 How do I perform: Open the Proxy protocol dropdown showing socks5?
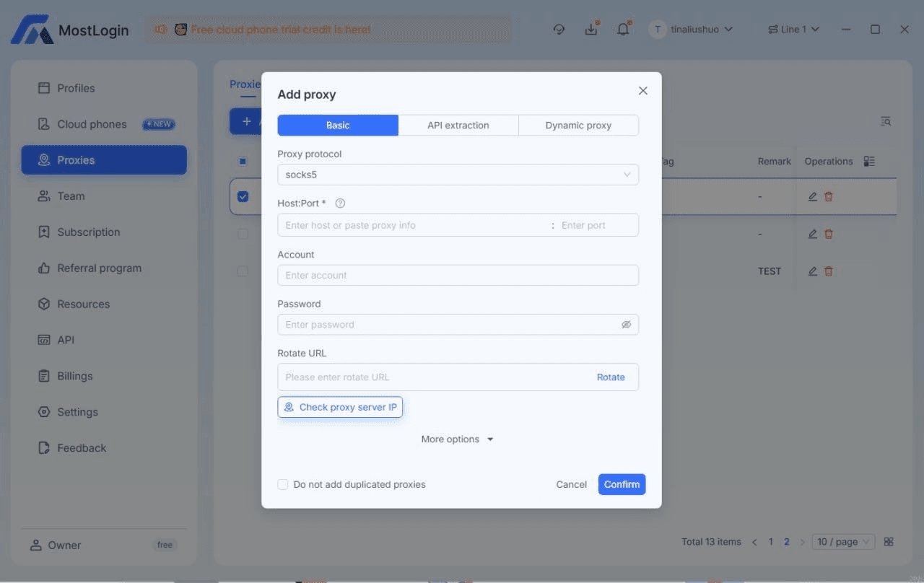(458, 174)
